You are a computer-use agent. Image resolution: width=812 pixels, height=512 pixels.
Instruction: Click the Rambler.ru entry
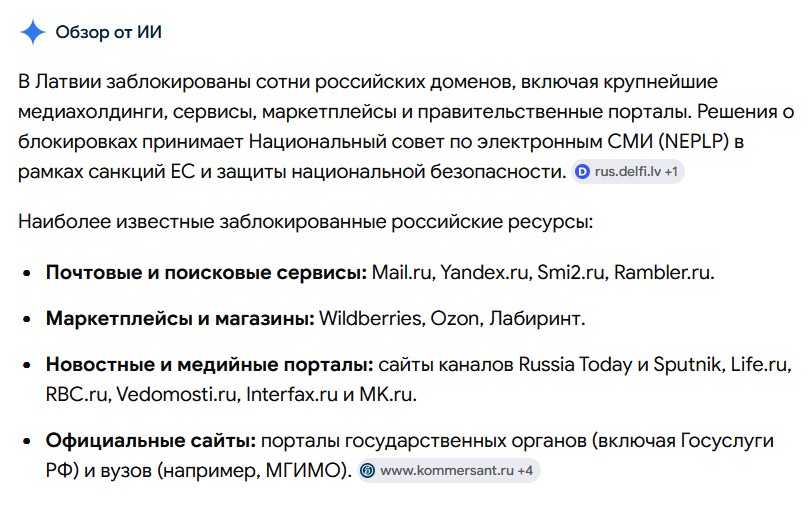tap(664, 273)
